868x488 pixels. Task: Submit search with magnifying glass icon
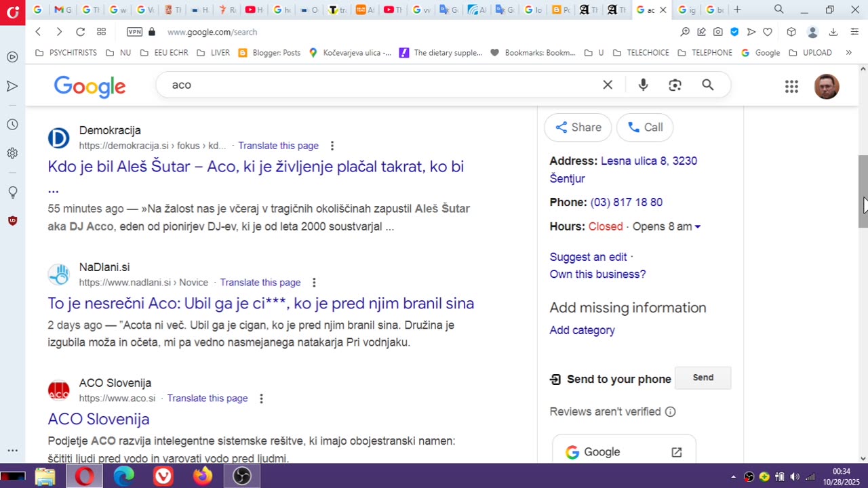coord(707,85)
